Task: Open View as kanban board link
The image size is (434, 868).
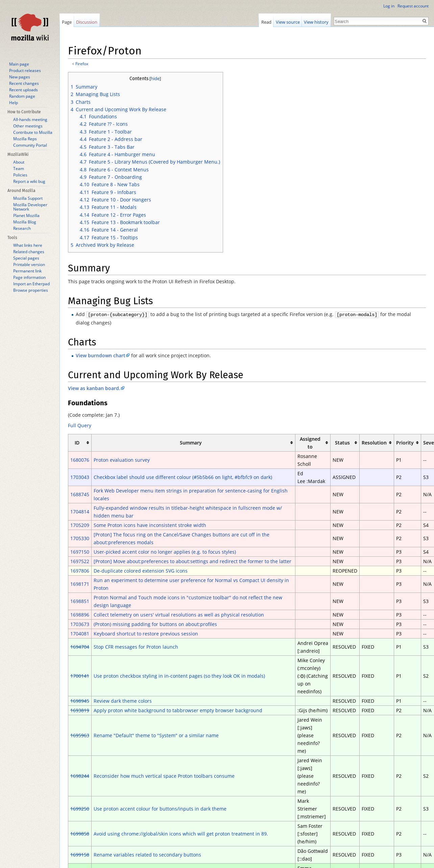Action: (x=96, y=388)
